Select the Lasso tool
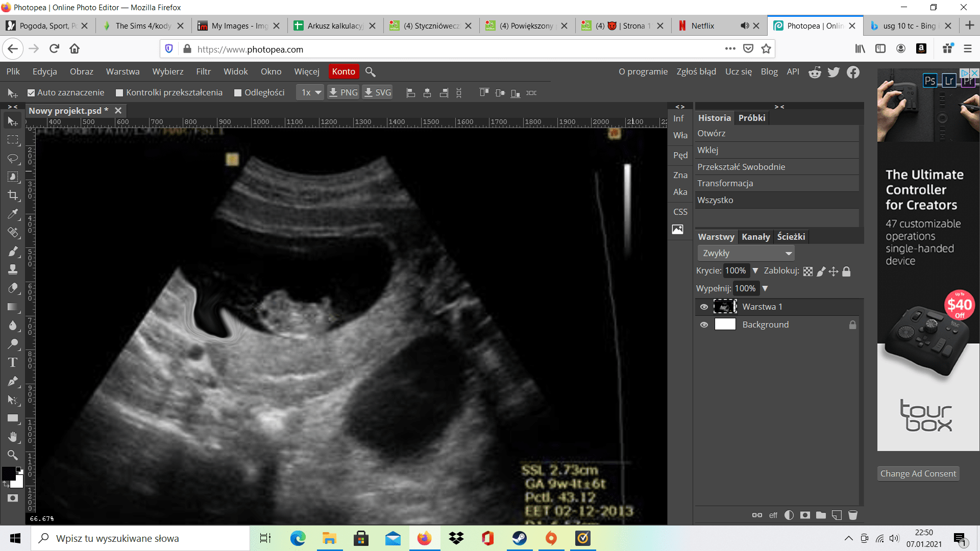The width and height of the screenshot is (980, 551). [13, 159]
